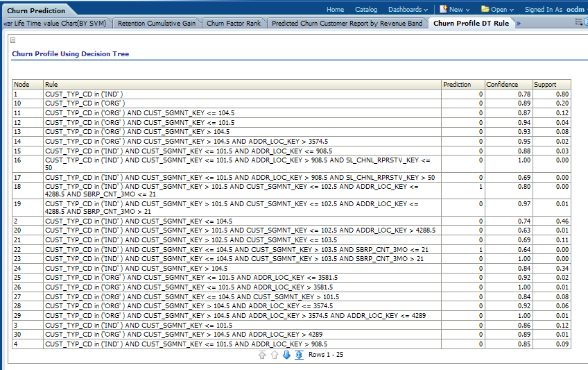The width and height of the screenshot is (588, 370).
Task: Open the Catalog link
Action: [366, 10]
